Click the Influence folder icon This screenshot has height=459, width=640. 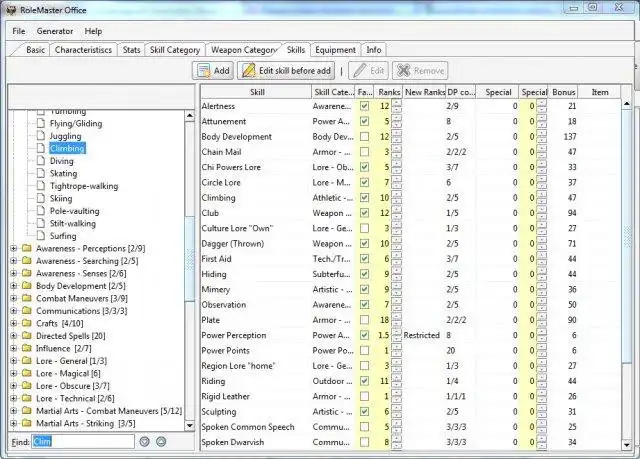pyautogui.click(x=27, y=348)
